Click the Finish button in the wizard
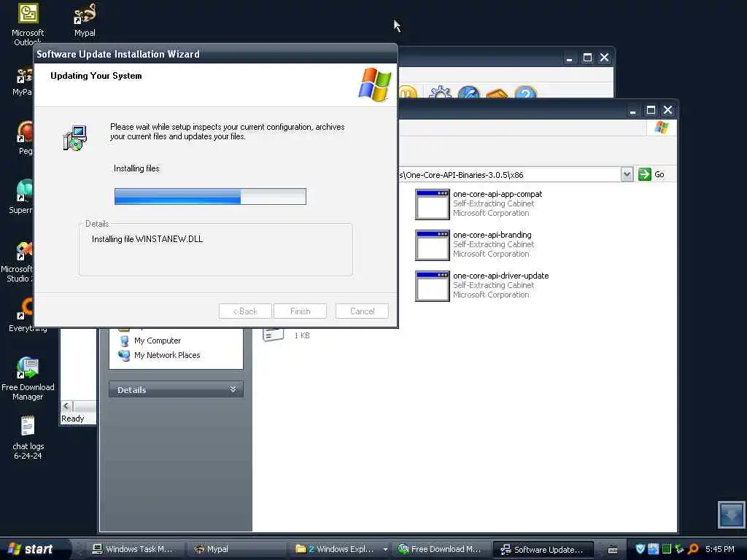 300,311
